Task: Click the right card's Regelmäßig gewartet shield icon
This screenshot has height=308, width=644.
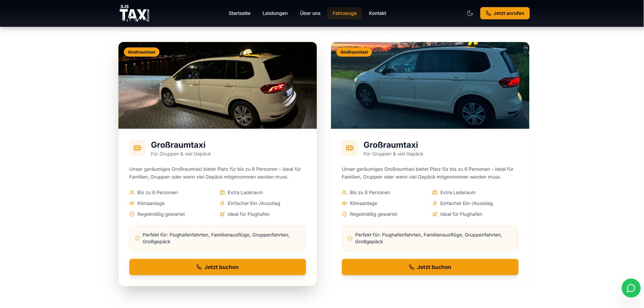Action: click(345, 214)
